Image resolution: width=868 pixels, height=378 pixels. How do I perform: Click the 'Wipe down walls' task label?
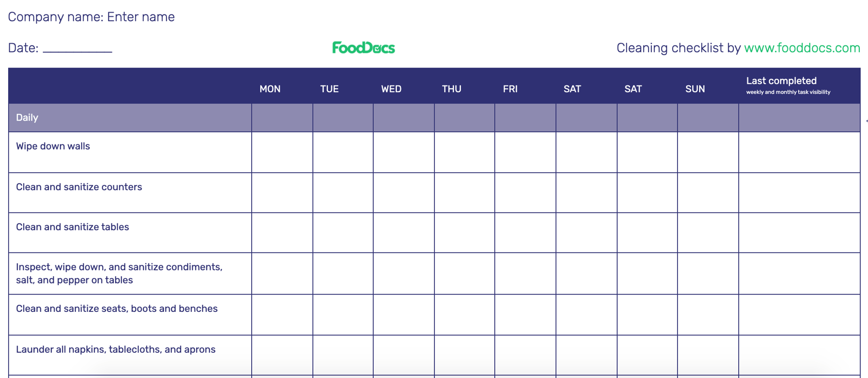pyautogui.click(x=53, y=146)
